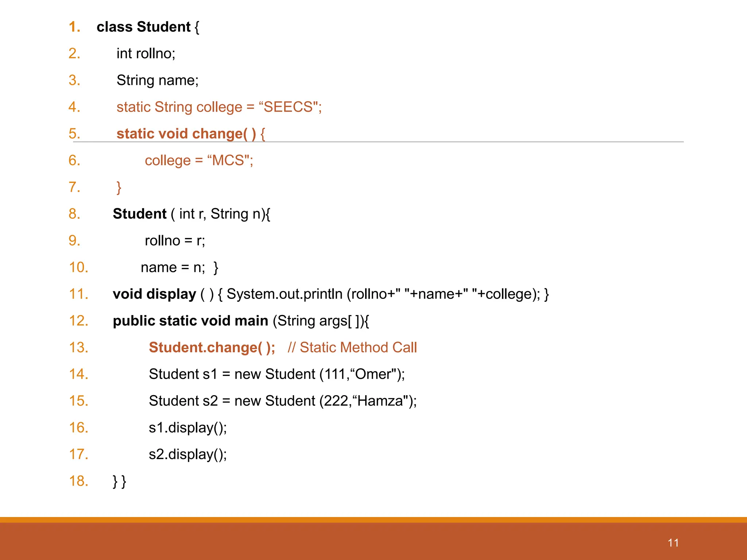This screenshot has height=560, width=747.
Task: Click the 's1.display();' statement
Action: click(188, 428)
